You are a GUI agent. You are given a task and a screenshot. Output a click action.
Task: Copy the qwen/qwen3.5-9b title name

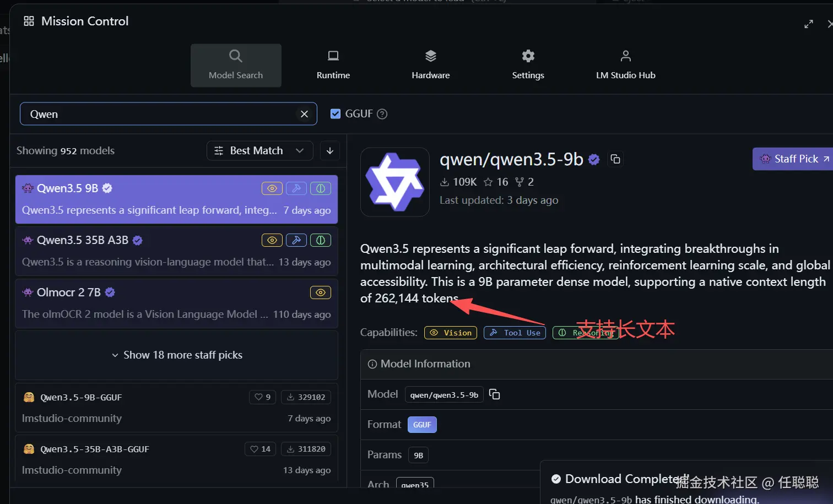[615, 159]
